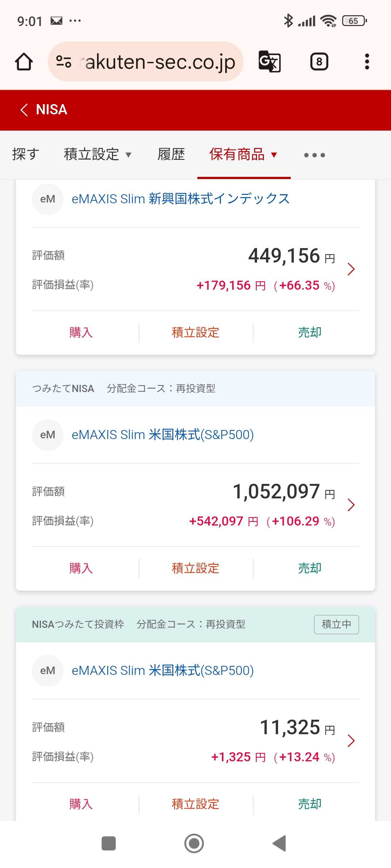Viewport: 391px width, 868px height.
Task: Tap 売却 for the 1,052,097 円 S&P500 fund
Action: click(310, 568)
